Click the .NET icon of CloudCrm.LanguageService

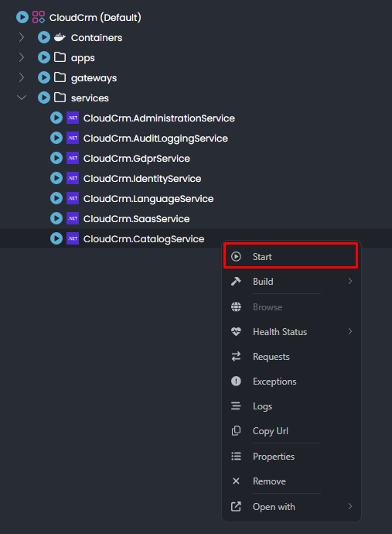[x=73, y=198]
